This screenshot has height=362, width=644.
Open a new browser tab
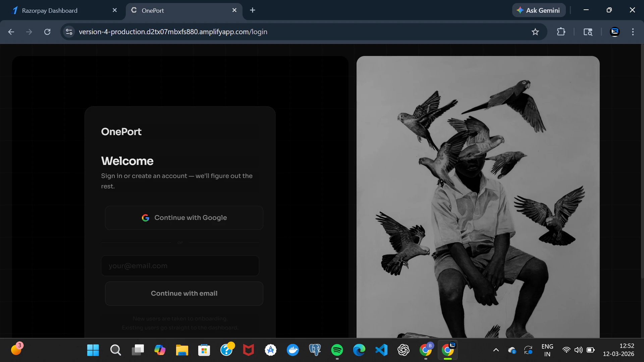pyautogui.click(x=253, y=10)
